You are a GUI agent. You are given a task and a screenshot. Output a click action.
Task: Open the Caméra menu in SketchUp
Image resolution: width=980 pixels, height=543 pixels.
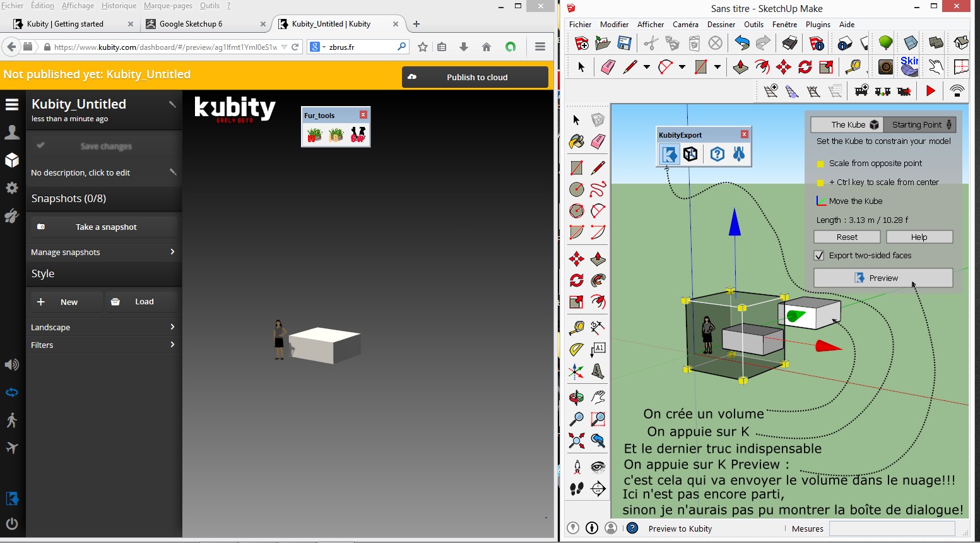685,25
